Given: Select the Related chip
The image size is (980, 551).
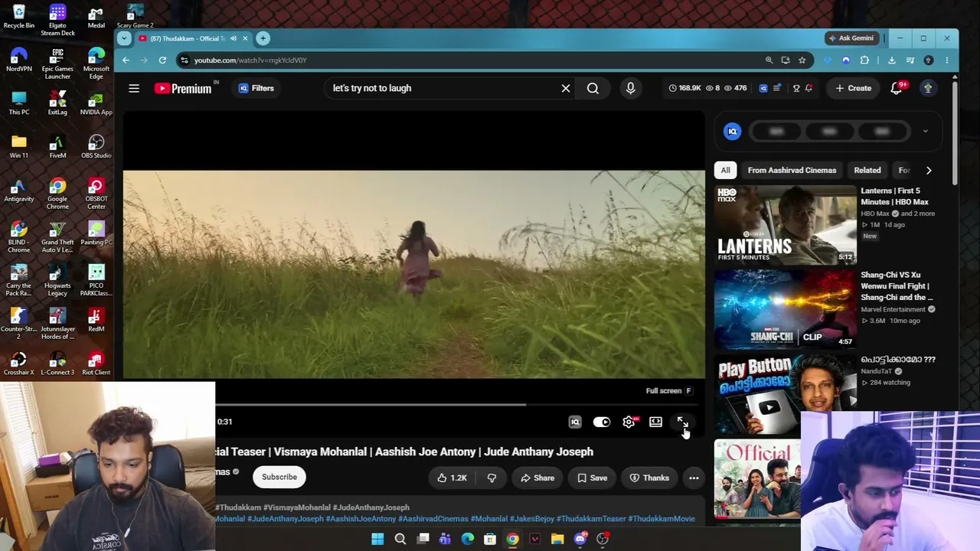Looking at the screenshot, I should 867,170.
